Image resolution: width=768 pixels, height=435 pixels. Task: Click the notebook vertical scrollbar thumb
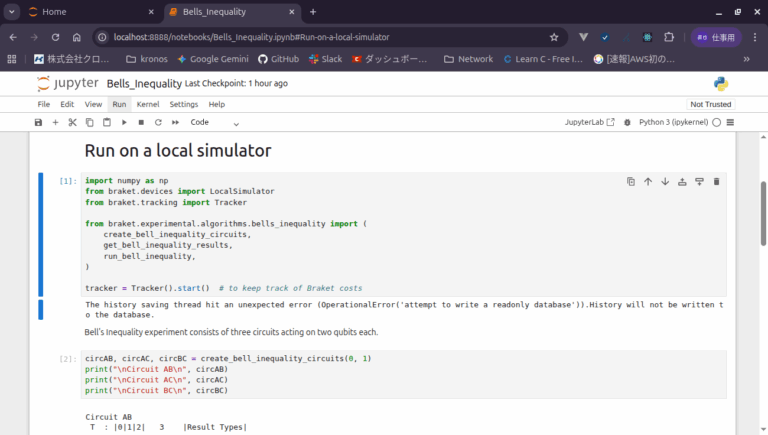coord(763,214)
